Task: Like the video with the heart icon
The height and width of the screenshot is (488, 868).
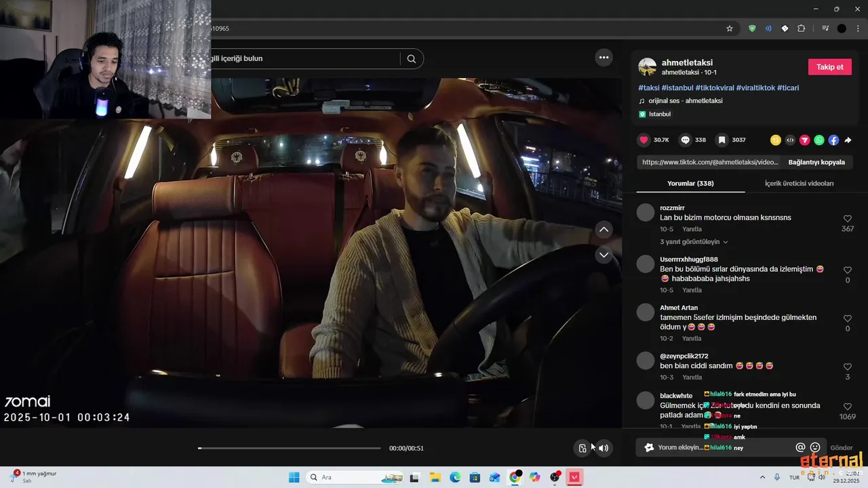Action: pos(644,140)
